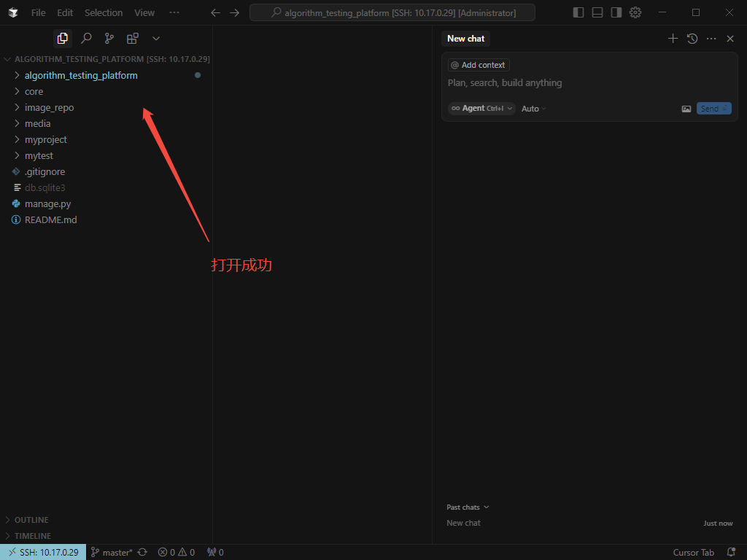
Task: Click the SSH: 10.17.0.29 remote indicator
Action: pyautogui.click(x=43, y=553)
